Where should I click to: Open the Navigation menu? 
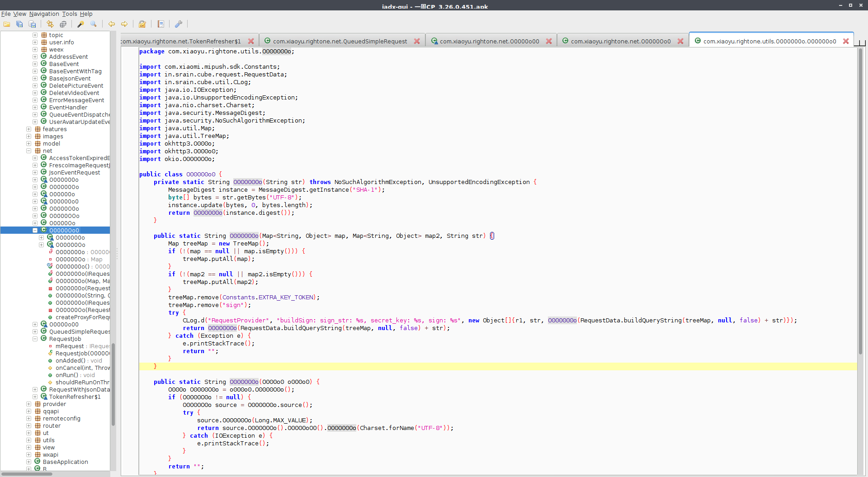(44, 14)
